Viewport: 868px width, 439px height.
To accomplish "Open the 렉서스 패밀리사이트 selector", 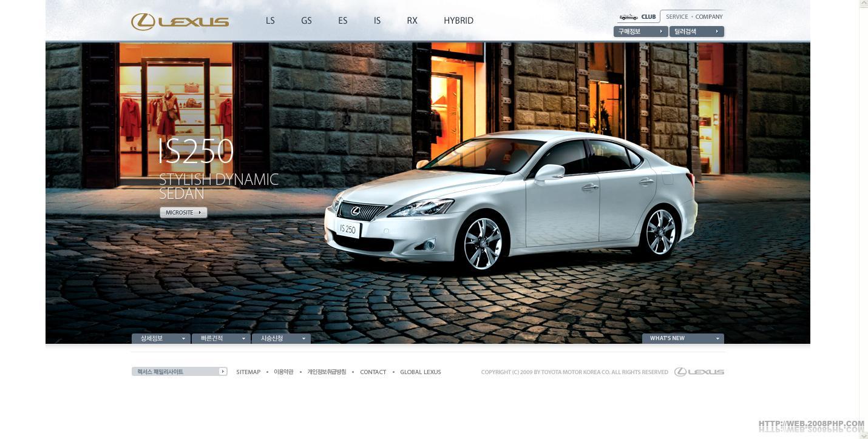I will coord(179,372).
